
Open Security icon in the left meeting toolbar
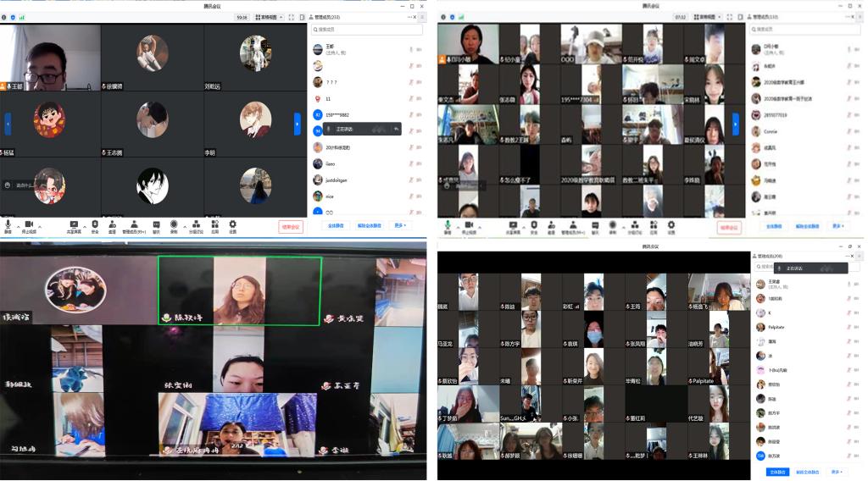(95, 225)
